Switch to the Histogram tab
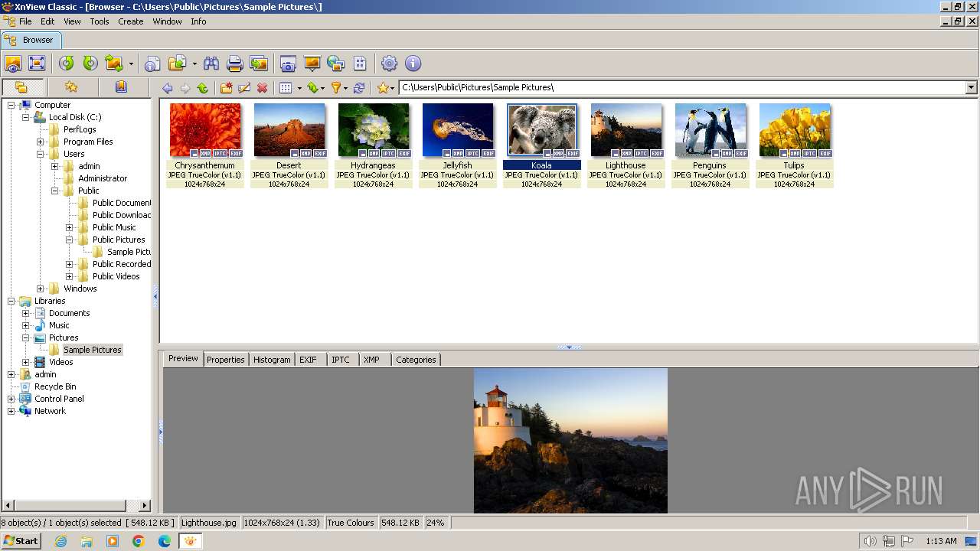 [272, 360]
